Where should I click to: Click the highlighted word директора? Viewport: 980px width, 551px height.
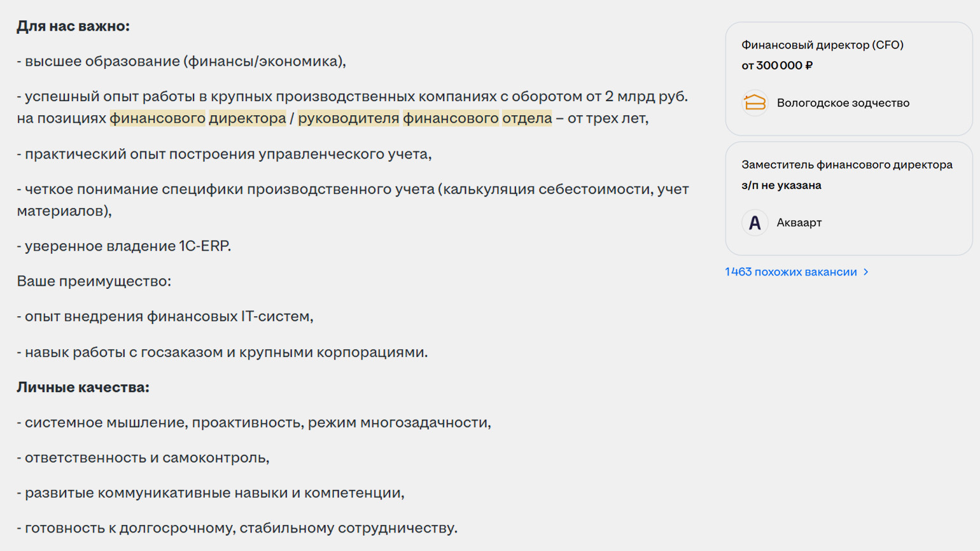point(247,118)
